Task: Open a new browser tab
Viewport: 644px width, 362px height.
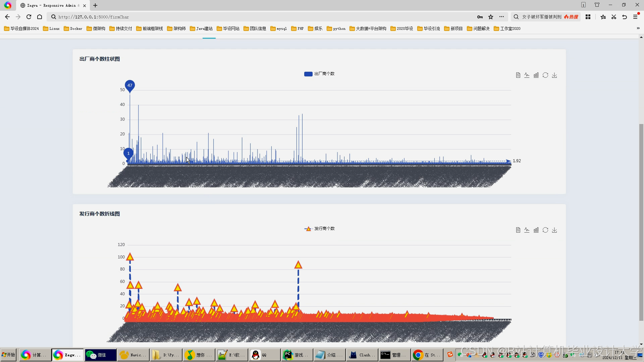Action: (95, 5)
